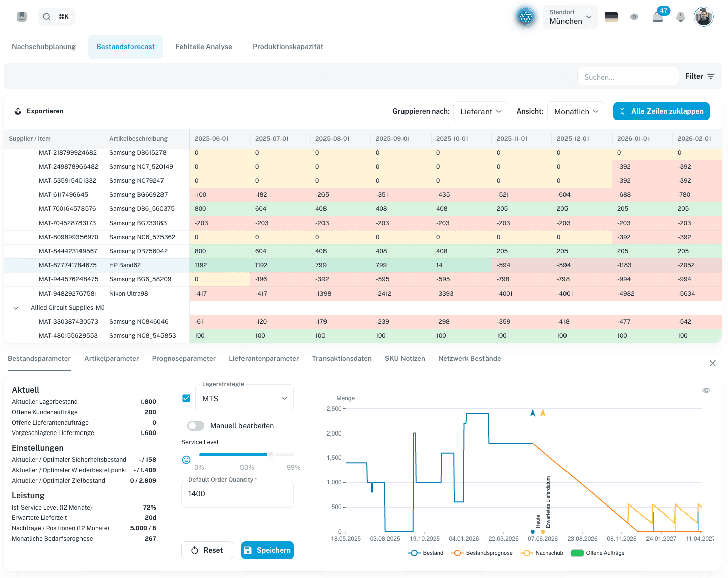
Task: Toggle Offene Aufträge legend entry
Action: (598, 553)
